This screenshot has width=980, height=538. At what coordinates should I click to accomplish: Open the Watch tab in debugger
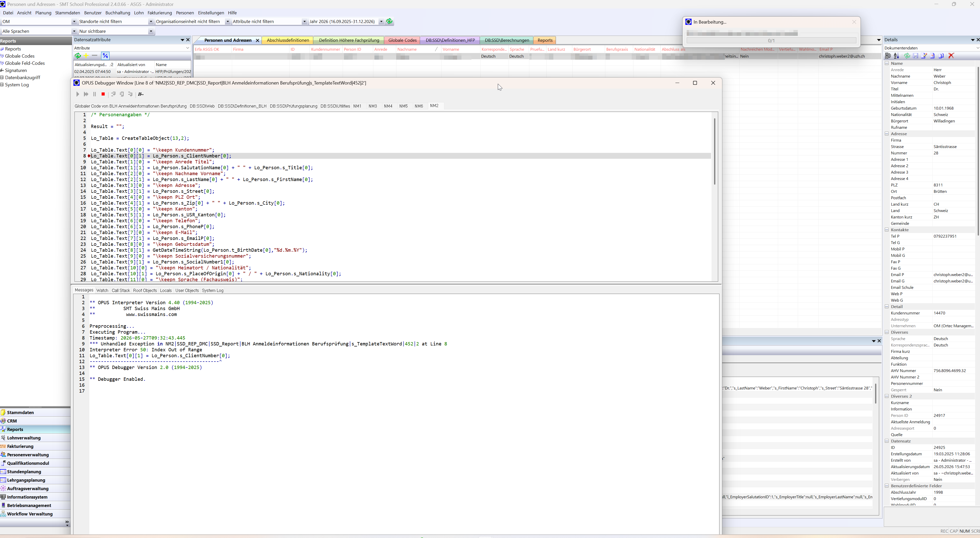[102, 290]
